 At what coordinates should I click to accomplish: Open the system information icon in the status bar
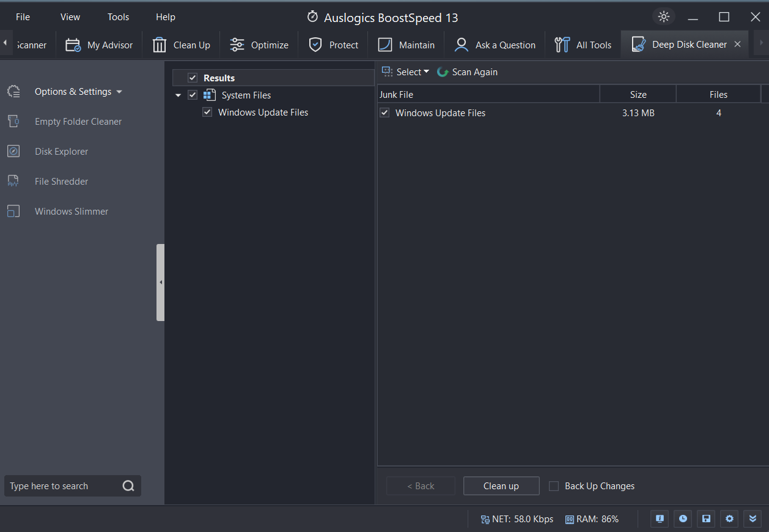pyautogui.click(x=660, y=519)
